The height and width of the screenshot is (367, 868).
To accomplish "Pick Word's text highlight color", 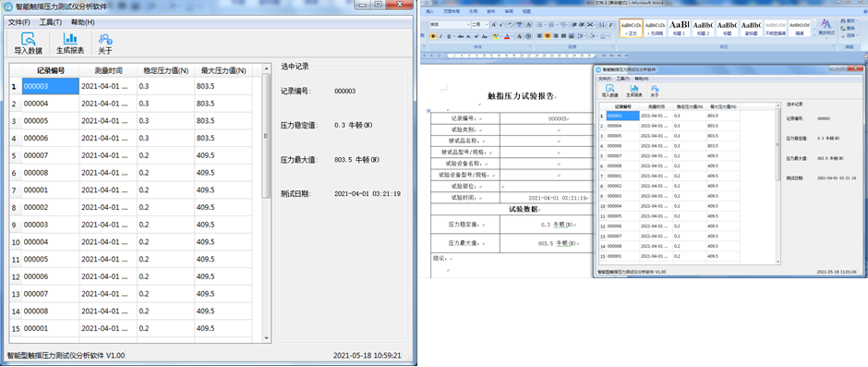I will click(496, 37).
